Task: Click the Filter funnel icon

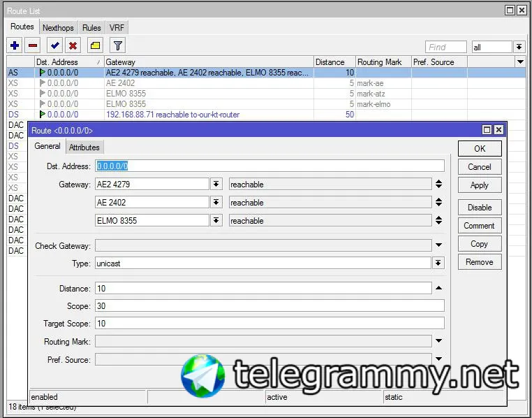Action: [118, 45]
